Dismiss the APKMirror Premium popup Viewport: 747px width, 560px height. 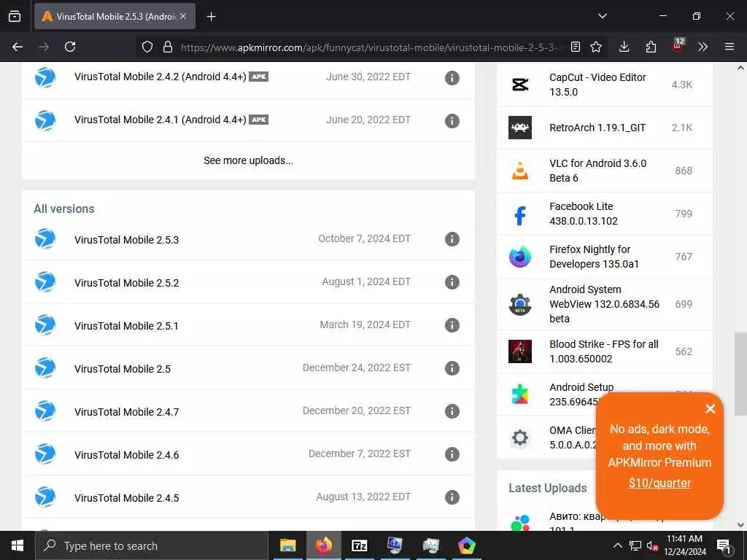click(711, 408)
